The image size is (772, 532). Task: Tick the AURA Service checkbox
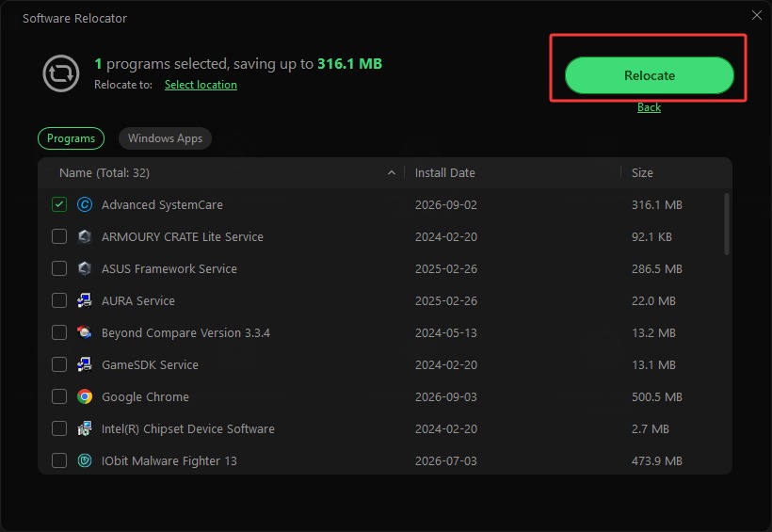click(x=59, y=300)
